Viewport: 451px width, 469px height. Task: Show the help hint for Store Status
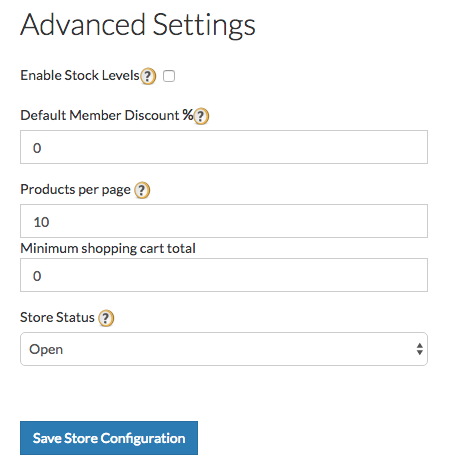tap(106, 318)
